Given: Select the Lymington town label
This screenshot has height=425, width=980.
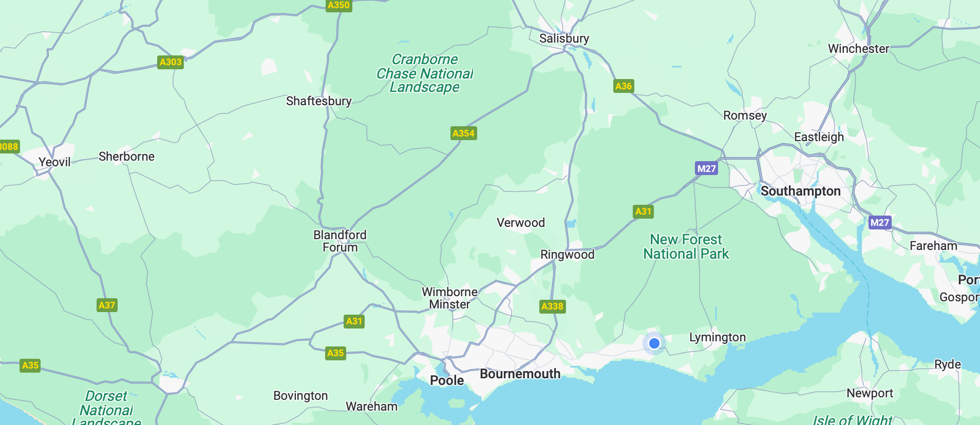Looking at the screenshot, I should point(718,337).
